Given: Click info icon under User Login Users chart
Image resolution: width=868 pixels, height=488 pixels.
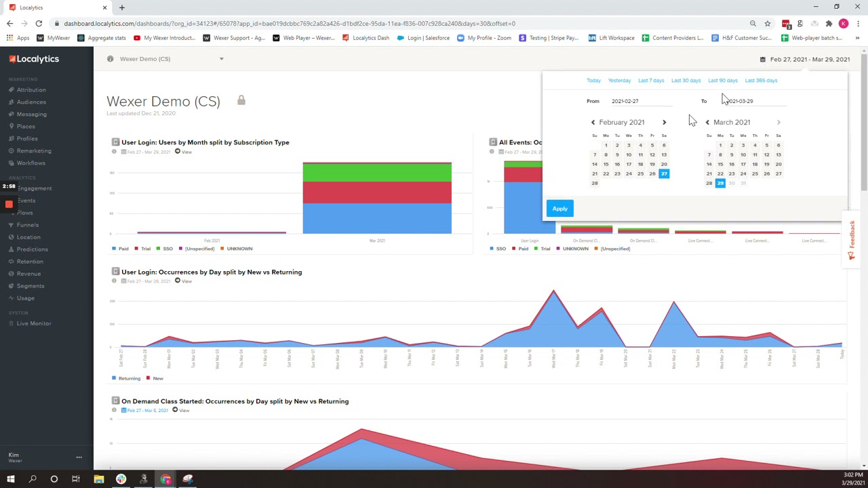Looking at the screenshot, I should point(114,152).
